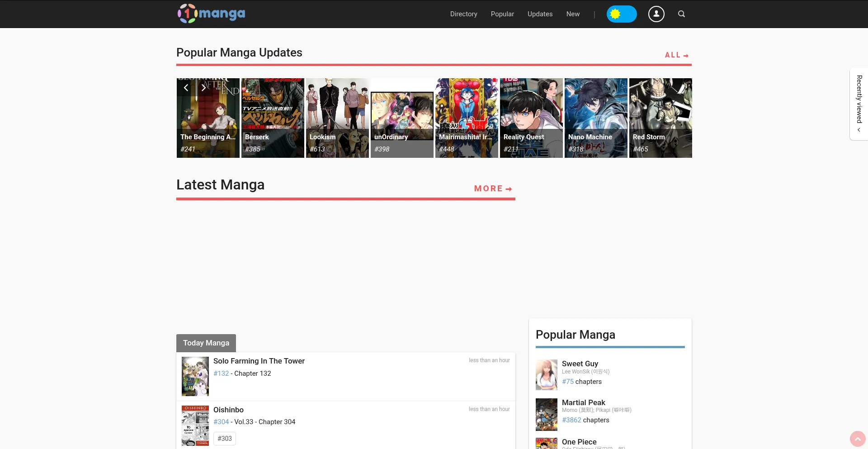868x449 pixels.
Task: Open chapter #132 of Solo Farming
Action: click(x=221, y=373)
